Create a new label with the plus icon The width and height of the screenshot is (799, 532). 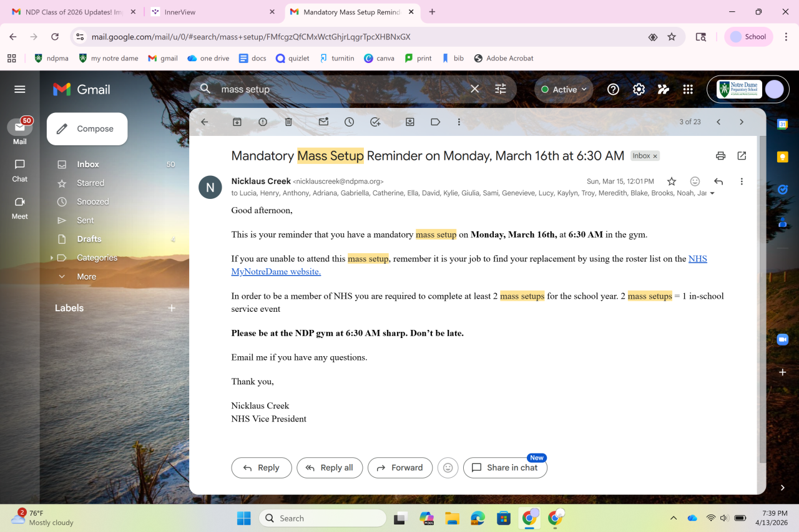tap(172, 308)
